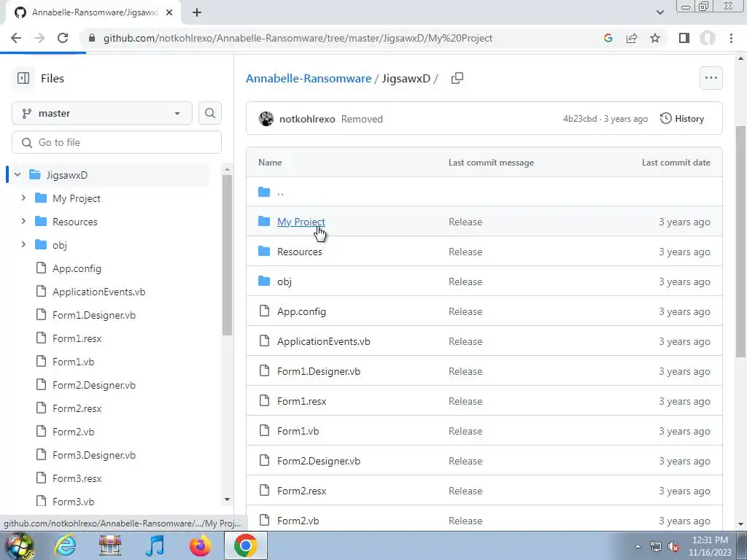Open the My Project folder in list

(301, 222)
